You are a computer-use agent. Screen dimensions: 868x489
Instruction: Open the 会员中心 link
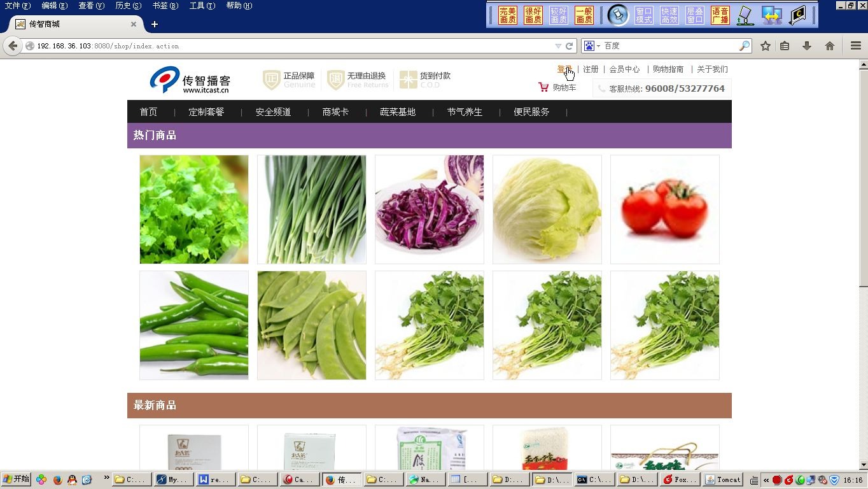(624, 69)
